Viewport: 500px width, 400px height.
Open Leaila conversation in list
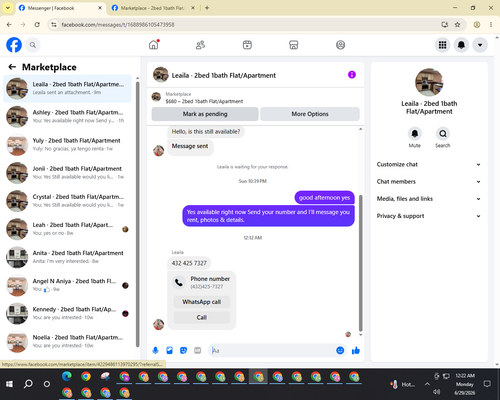[67, 88]
